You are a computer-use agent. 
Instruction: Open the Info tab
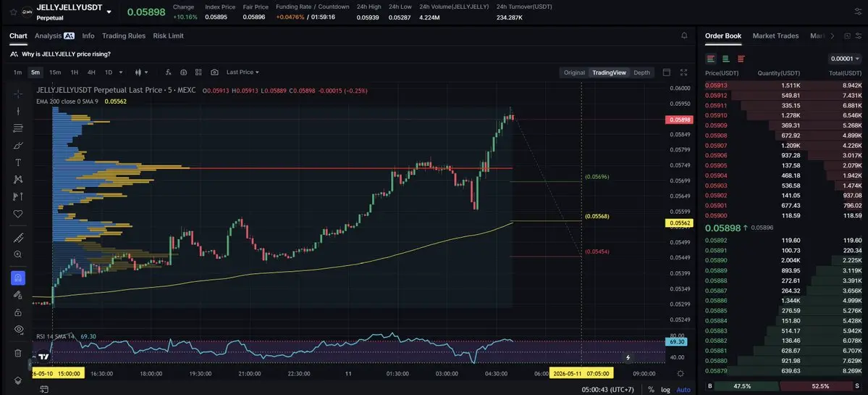(x=88, y=36)
